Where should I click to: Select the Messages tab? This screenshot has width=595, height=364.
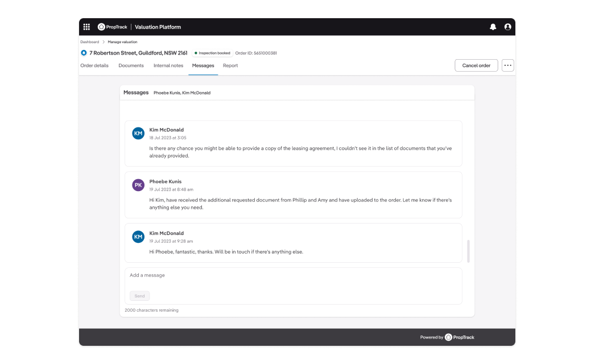tap(203, 65)
